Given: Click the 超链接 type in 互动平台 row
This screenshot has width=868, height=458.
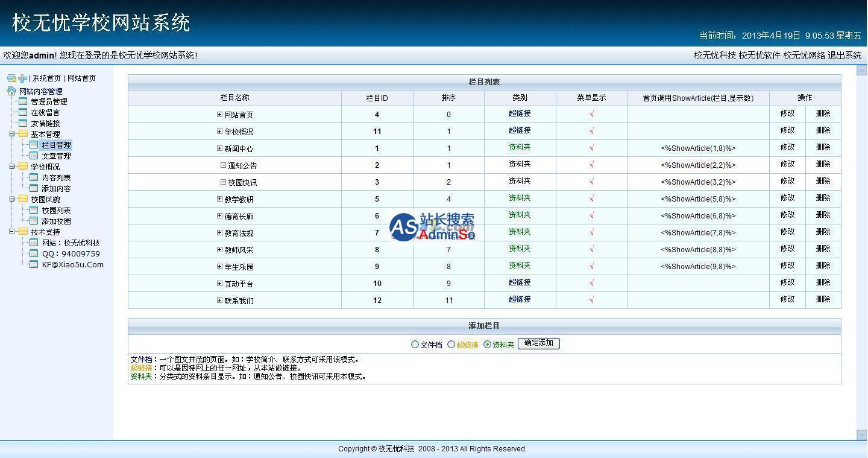Looking at the screenshot, I should [520, 282].
